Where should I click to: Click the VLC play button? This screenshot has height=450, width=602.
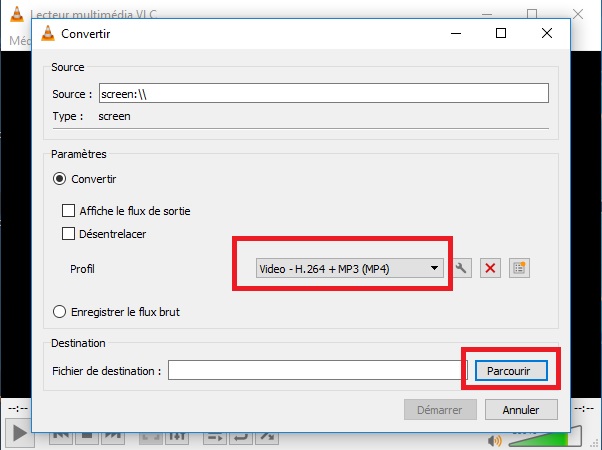19,434
